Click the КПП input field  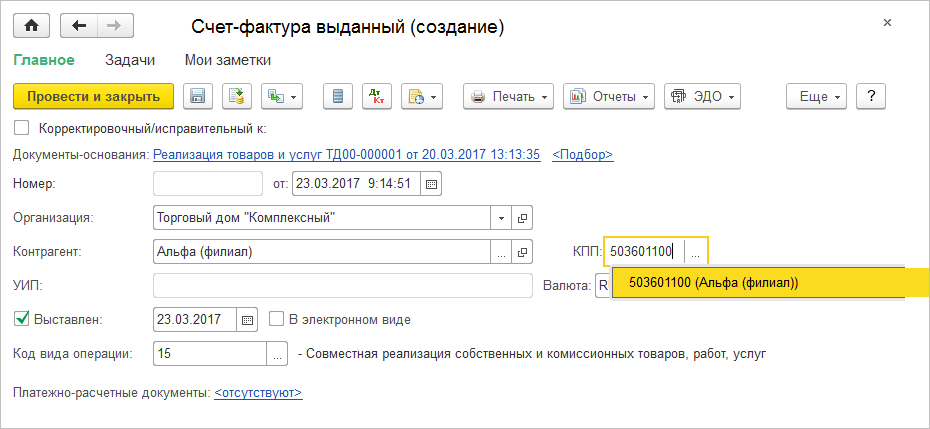(645, 252)
